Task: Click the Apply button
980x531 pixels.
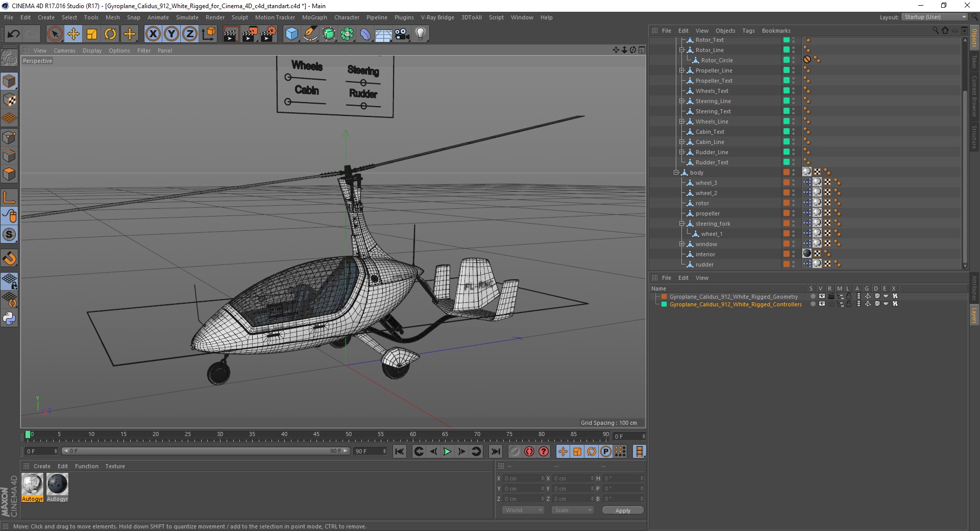Action: 623,510
